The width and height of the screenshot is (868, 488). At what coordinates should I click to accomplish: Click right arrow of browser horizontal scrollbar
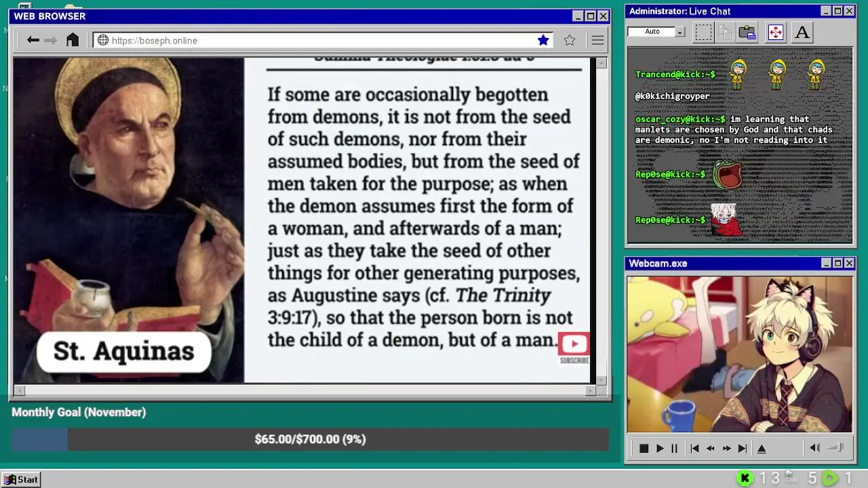(x=590, y=390)
